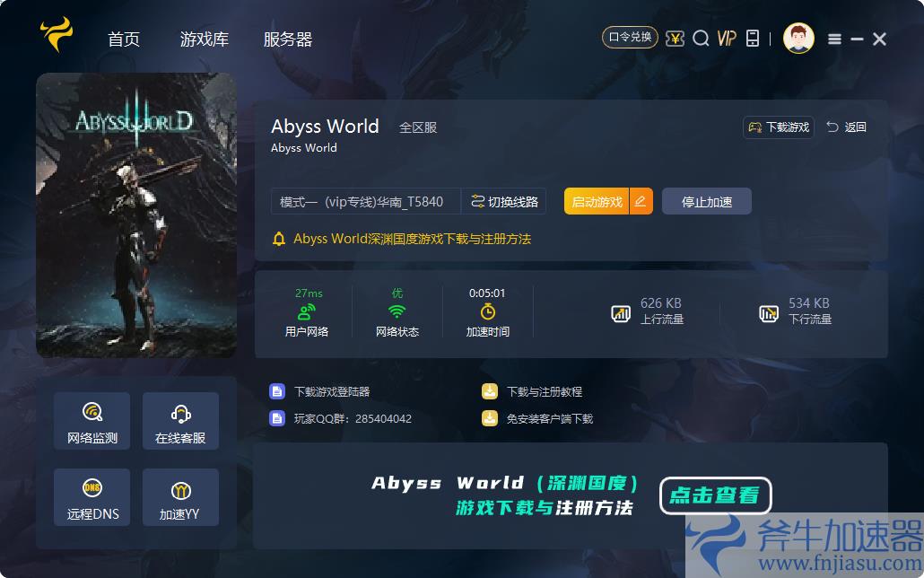Click the 斧牛加速器 logo top left
Viewport: 924px width, 578px height.
point(54,38)
